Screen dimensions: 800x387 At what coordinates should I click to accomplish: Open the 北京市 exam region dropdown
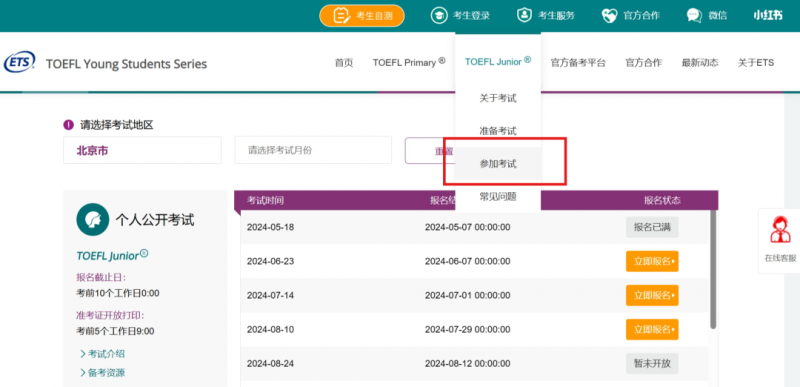click(142, 150)
